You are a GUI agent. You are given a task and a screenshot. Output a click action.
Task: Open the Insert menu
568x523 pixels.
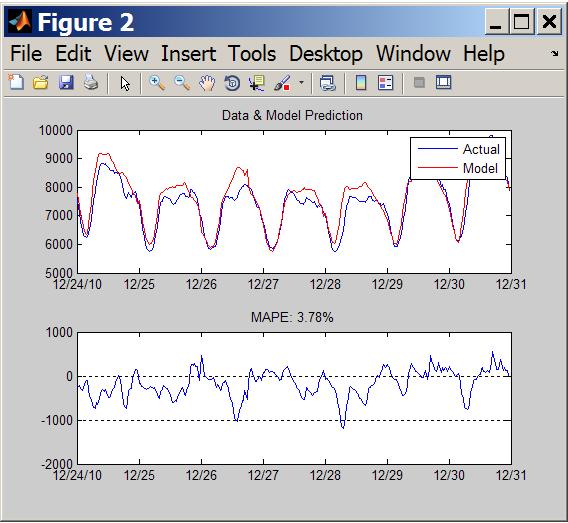[x=189, y=54]
